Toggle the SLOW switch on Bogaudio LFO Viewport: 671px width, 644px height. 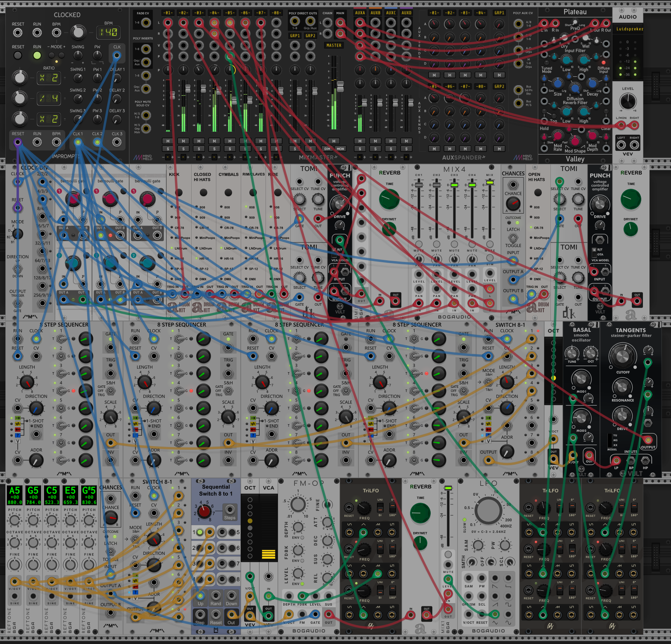click(x=465, y=520)
